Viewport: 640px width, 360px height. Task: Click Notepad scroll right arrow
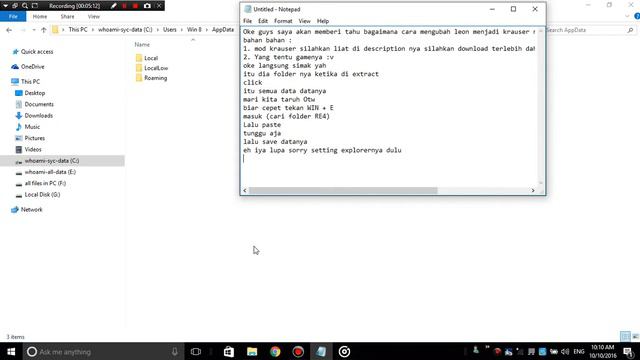[533, 191]
